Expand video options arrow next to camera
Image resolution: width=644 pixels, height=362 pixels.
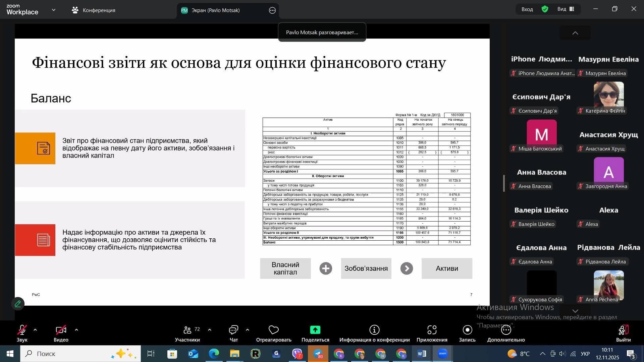[x=76, y=330]
